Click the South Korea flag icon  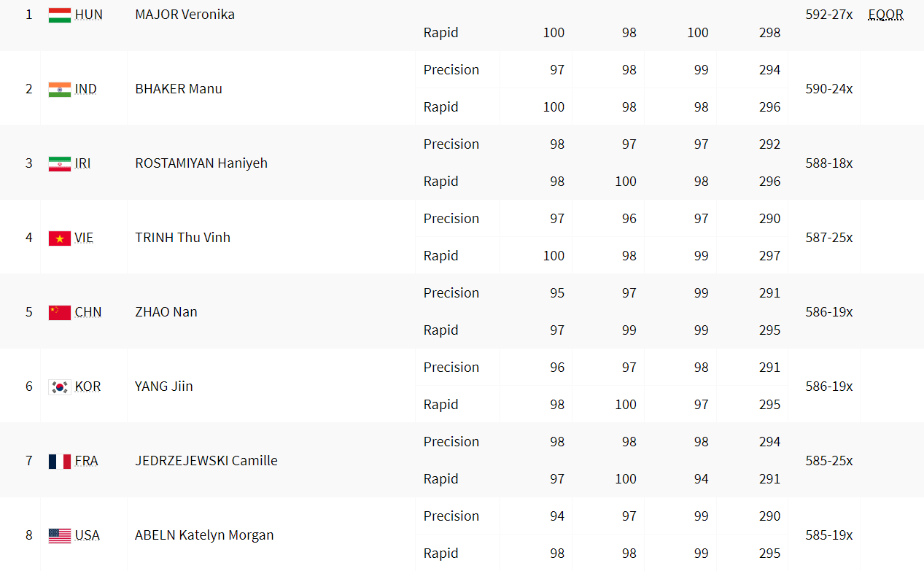[x=60, y=387]
